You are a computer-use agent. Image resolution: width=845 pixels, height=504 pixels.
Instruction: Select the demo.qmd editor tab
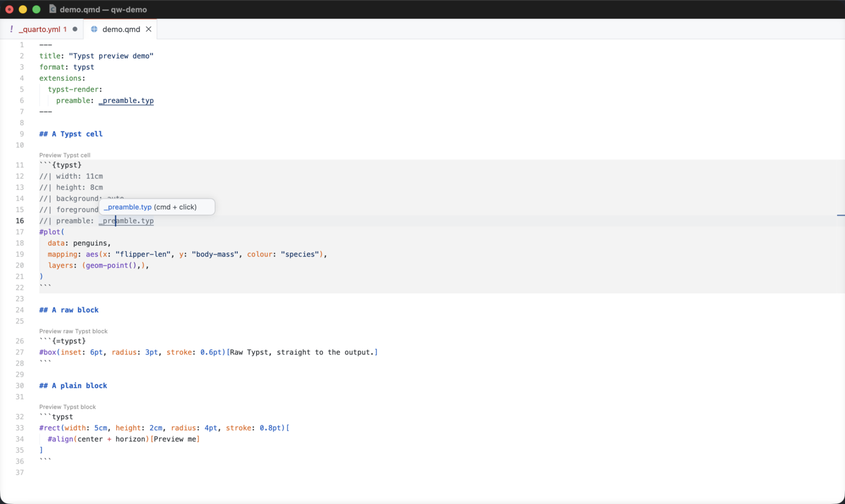pyautogui.click(x=121, y=29)
